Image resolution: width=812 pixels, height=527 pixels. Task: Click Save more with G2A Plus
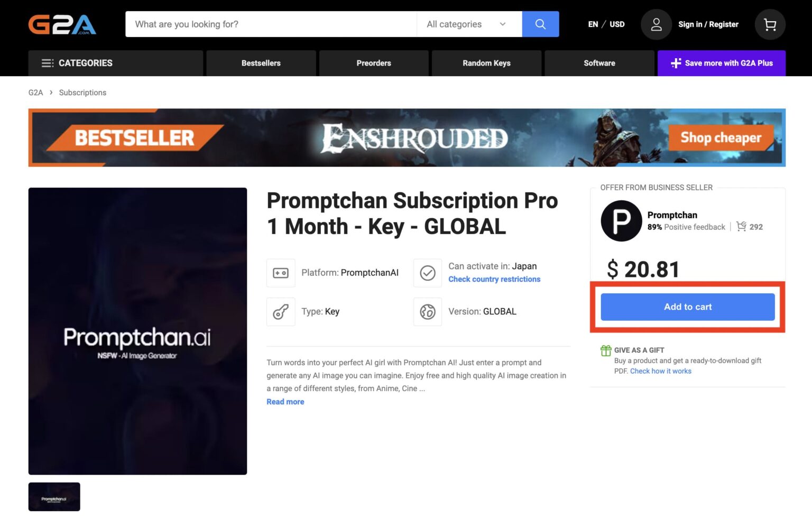[721, 63]
